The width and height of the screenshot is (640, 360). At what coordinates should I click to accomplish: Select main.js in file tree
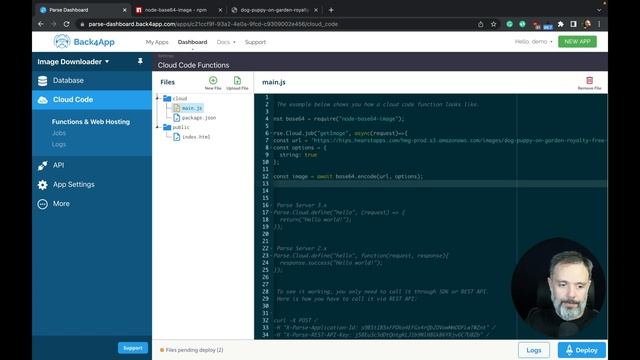tap(192, 108)
